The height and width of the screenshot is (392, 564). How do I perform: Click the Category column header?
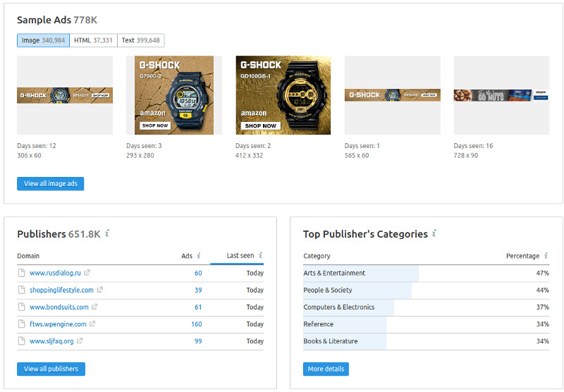pos(317,256)
